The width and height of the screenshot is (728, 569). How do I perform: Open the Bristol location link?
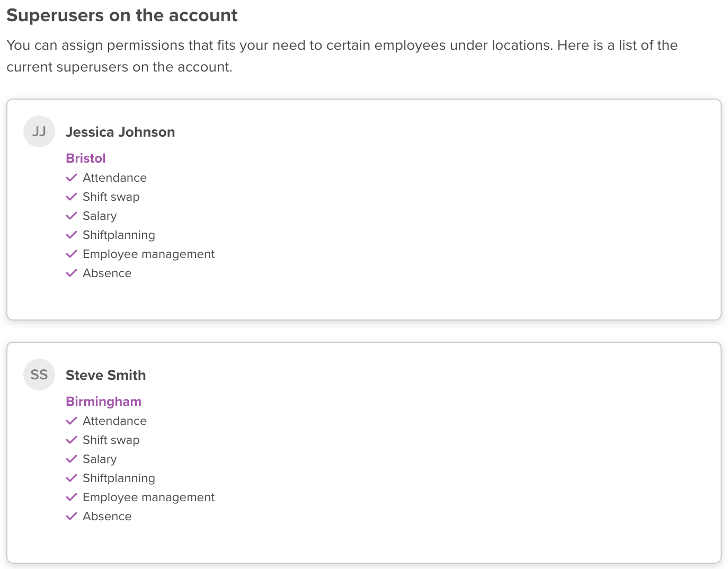point(86,158)
